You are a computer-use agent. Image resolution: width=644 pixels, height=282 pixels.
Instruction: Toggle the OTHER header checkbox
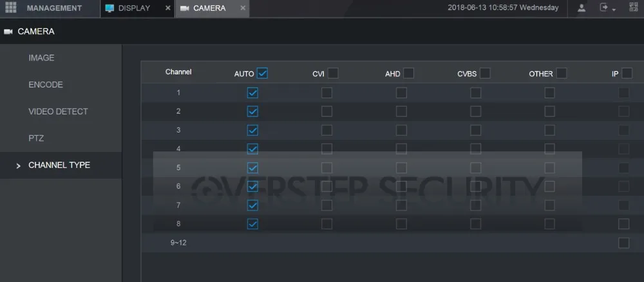(562, 73)
